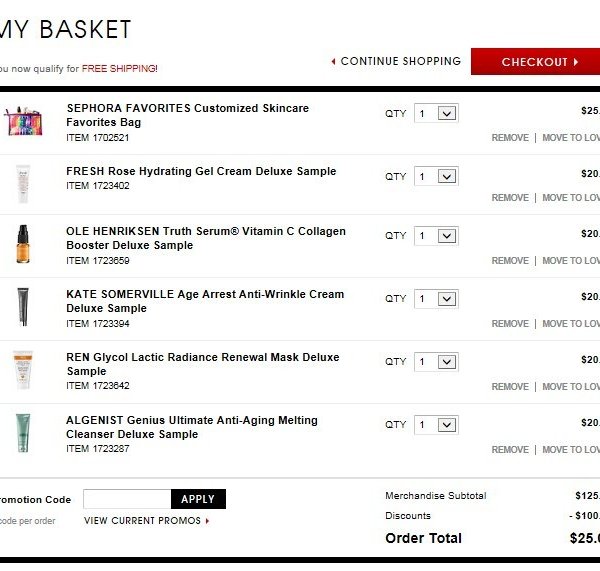Viewport: 600px width, 571px height.
Task: Open quantity selector for Ole Henriksen Truth Serum
Action: pyautogui.click(x=436, y=236)
